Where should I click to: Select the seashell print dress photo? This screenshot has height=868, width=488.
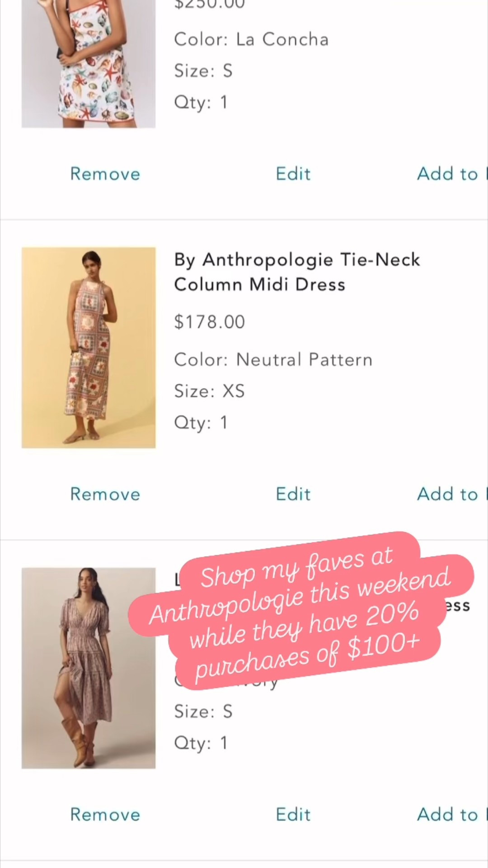[x=88, y=63]
